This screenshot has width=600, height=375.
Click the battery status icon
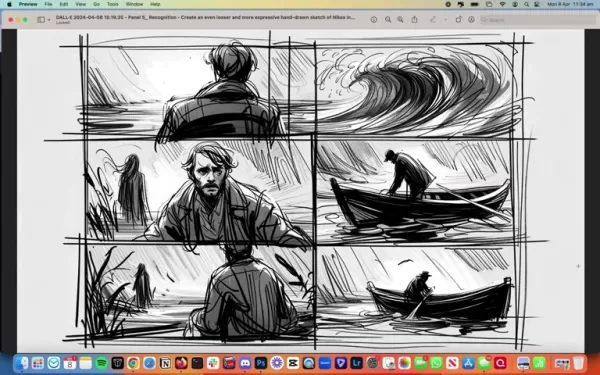[x=474, y=4]
